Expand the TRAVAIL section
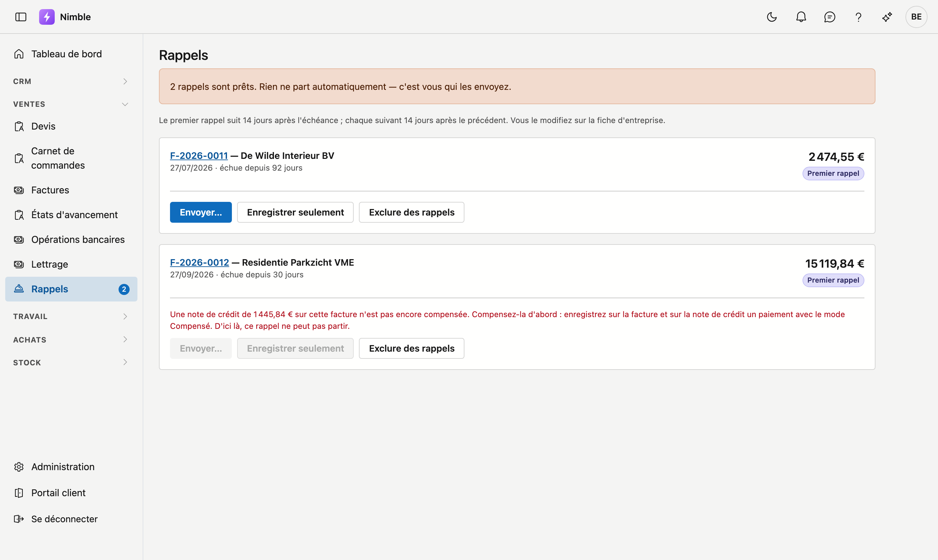Image resolution: width=938 pixels, height=560 pixels. point(71,316)
